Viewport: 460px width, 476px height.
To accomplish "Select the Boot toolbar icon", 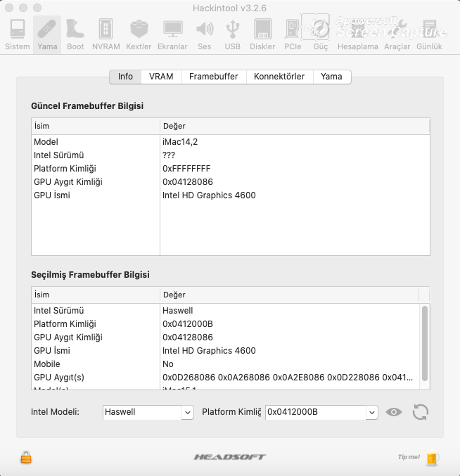I will (x=75, y=34).
